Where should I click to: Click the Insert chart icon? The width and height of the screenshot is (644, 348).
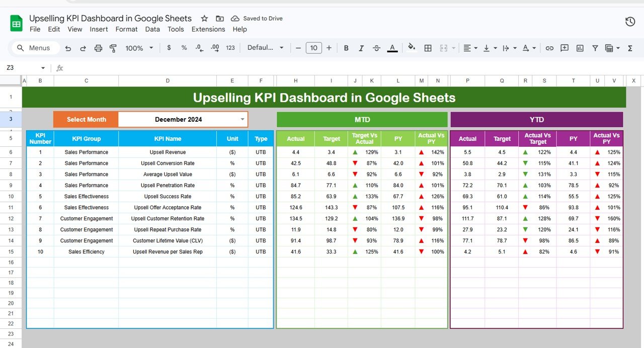pyautogui.click(x=580, y=48)
